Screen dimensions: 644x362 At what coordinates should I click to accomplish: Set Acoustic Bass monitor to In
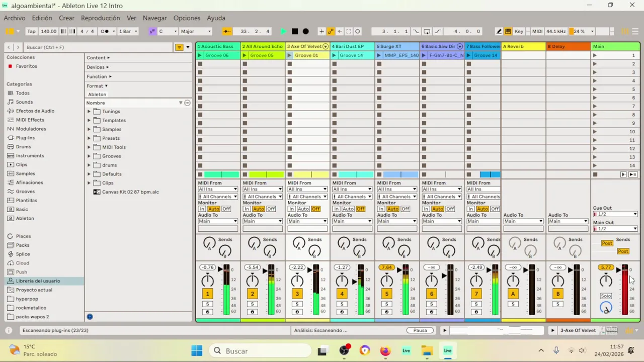[202, 209]
